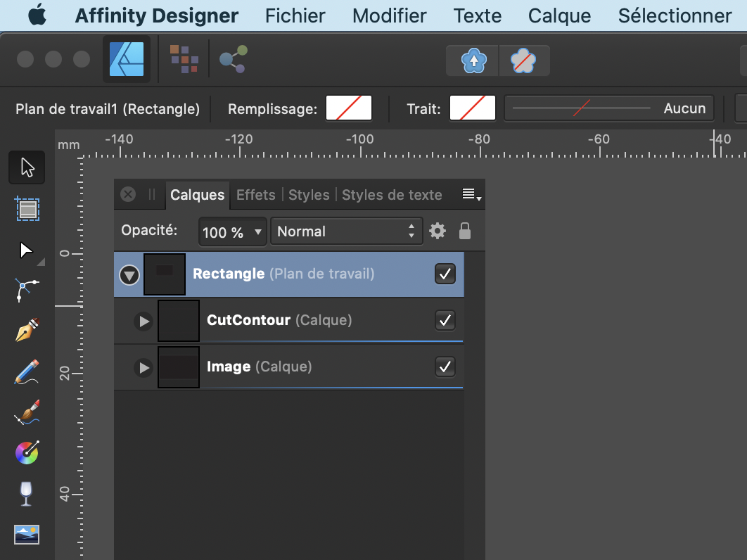Switch to the Calques tab
747x560 pixels.
tap(197, 195)
